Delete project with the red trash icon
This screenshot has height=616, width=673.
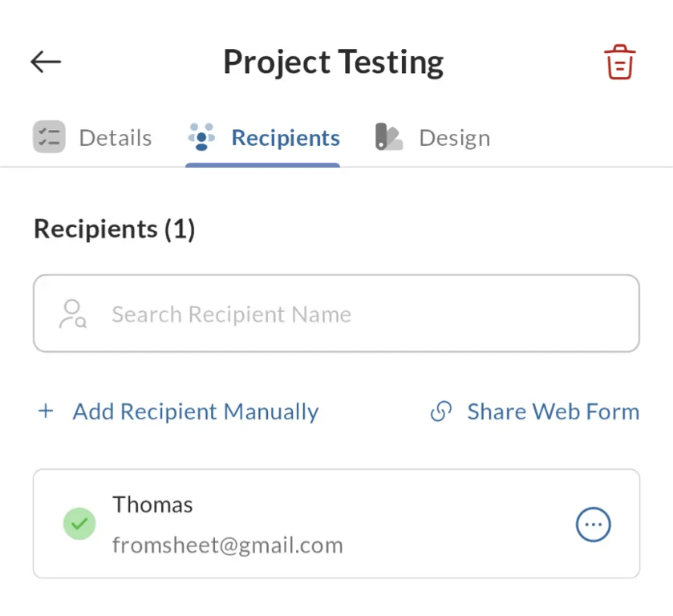click(x=619, y=62)
